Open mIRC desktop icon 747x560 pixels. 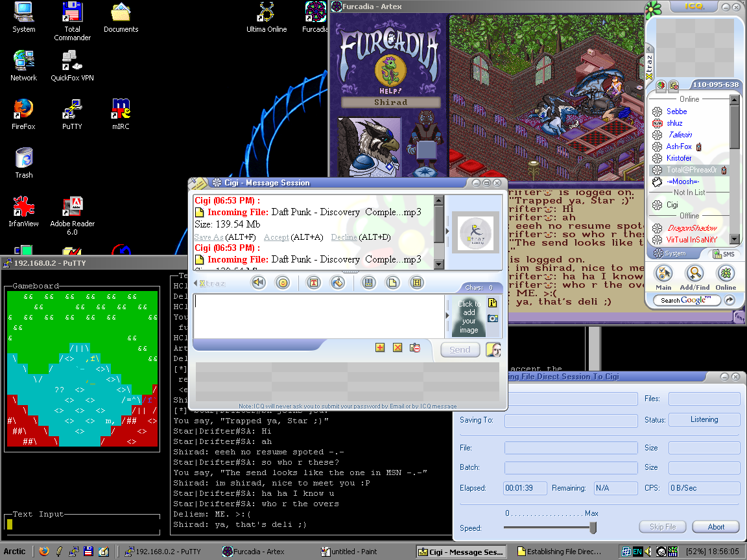click(x=121, y=114)
